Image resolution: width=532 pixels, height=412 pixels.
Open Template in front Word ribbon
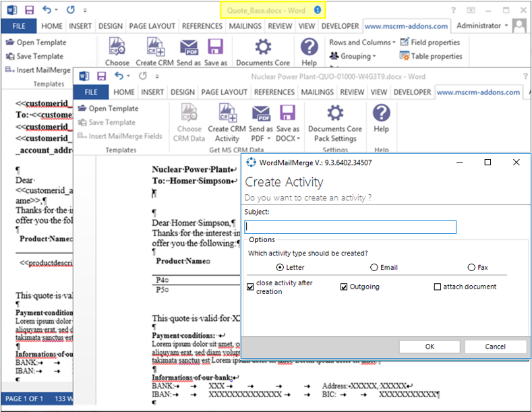109,109
